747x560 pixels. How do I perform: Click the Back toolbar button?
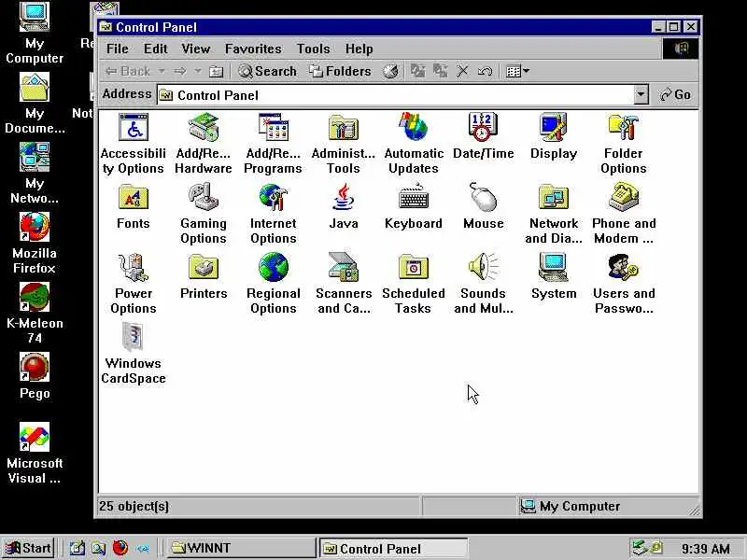coord(128,72)
